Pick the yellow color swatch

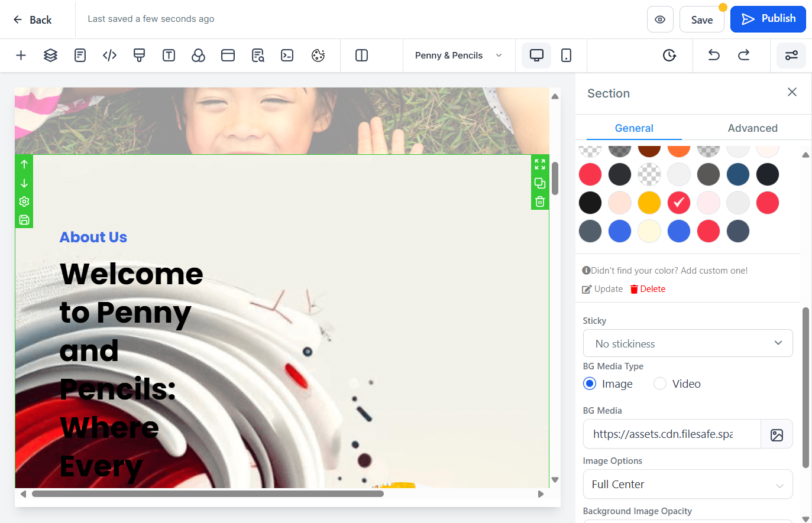tap(649, 203)
